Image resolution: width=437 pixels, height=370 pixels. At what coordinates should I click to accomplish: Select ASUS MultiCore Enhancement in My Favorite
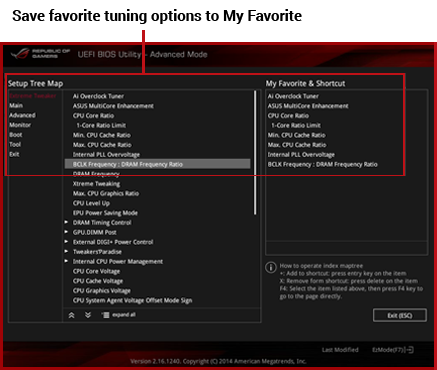point(308,106)
